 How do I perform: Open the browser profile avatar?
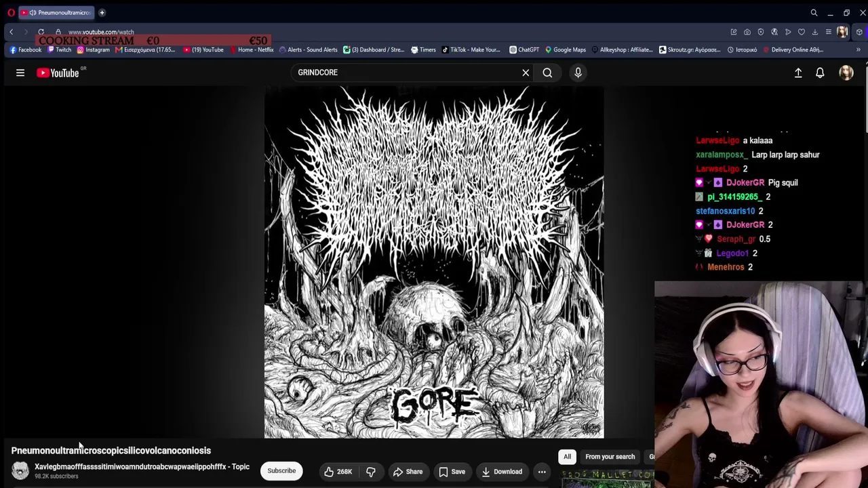click(x=842, y=32)
